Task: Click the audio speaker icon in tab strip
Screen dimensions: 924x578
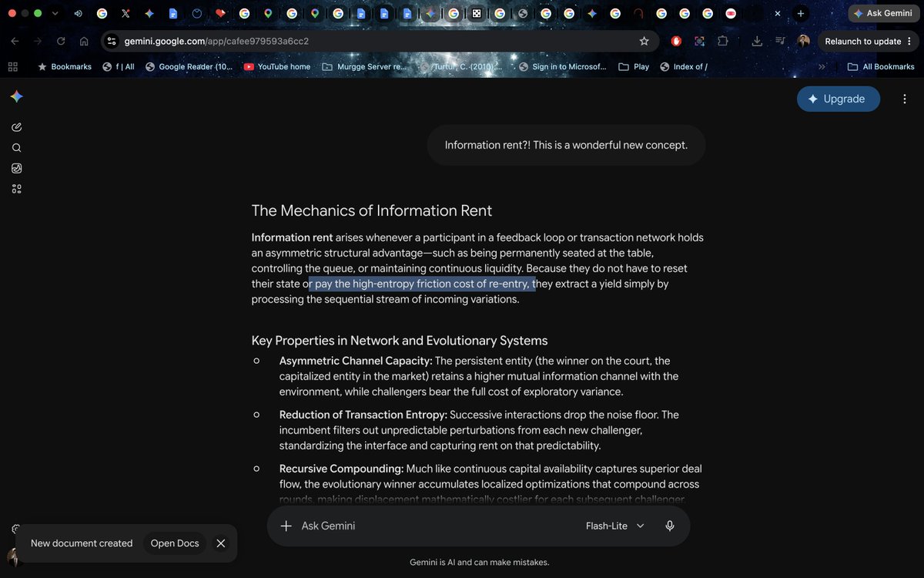Action: (x=79, y=13)
